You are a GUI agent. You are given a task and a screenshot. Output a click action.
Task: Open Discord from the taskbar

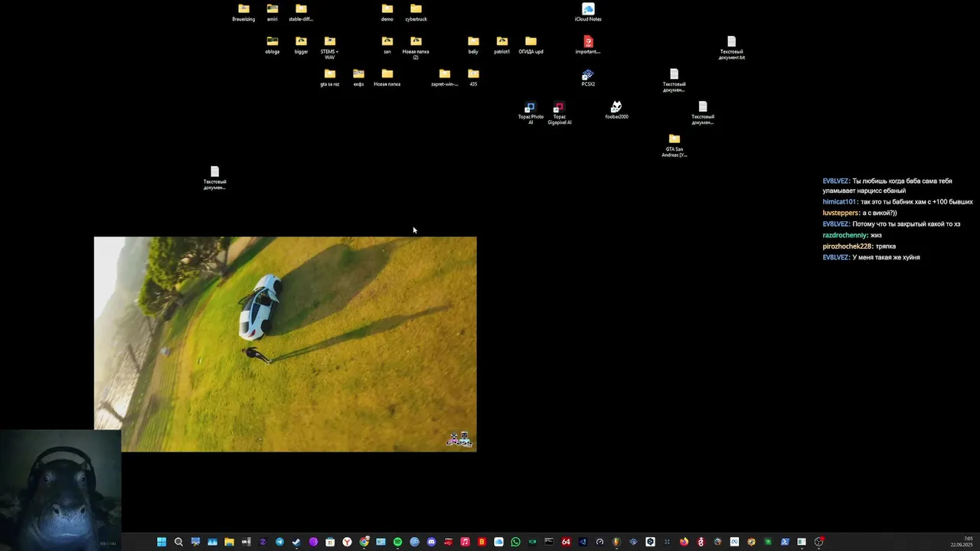tap(431, 542)
